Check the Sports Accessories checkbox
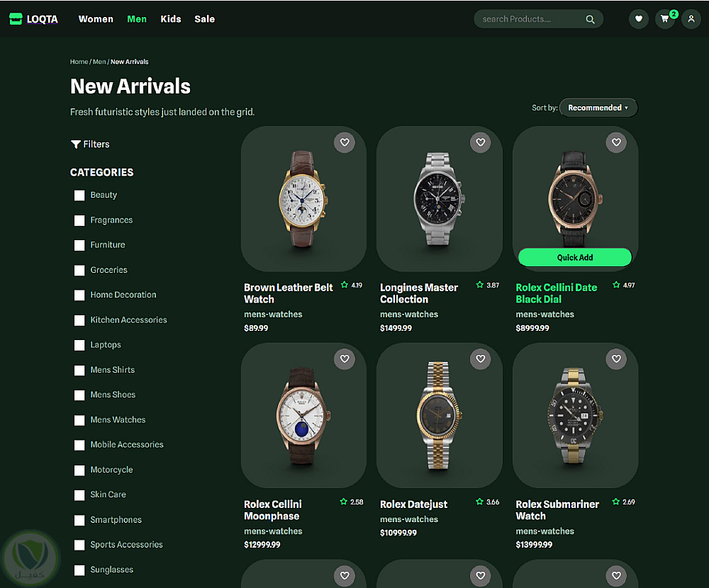Screen dimensions: 709x588 [79, 545]
